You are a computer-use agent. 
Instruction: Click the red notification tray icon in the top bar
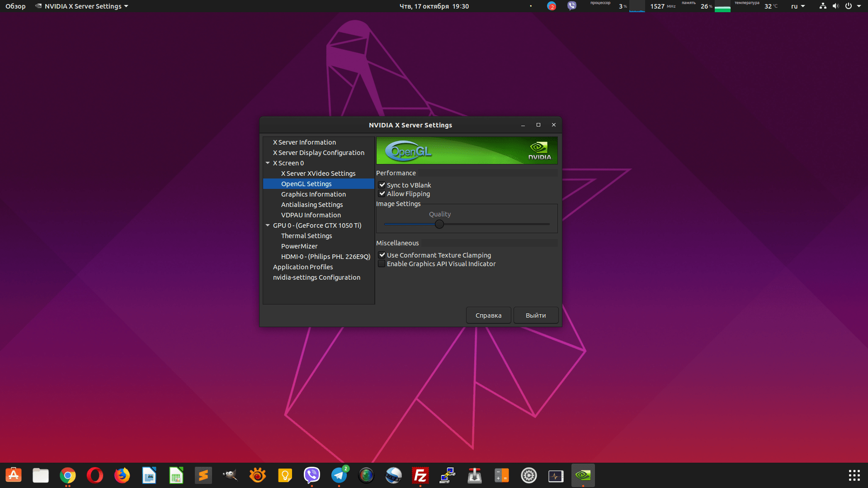[x=551, y=6]
